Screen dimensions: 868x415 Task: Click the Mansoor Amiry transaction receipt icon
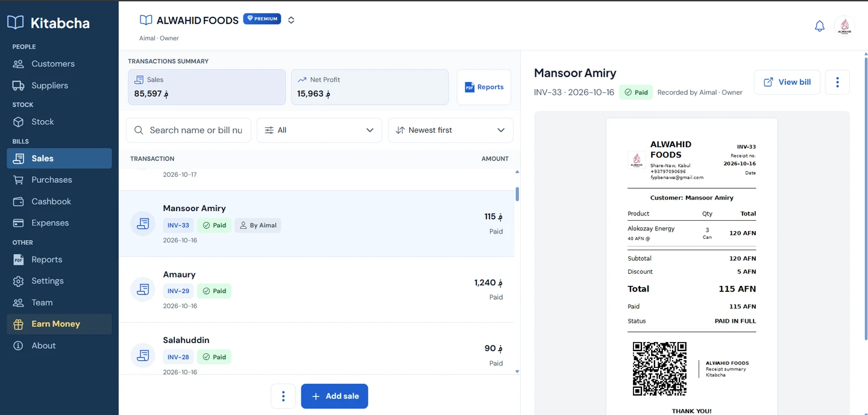pos(143,224)
